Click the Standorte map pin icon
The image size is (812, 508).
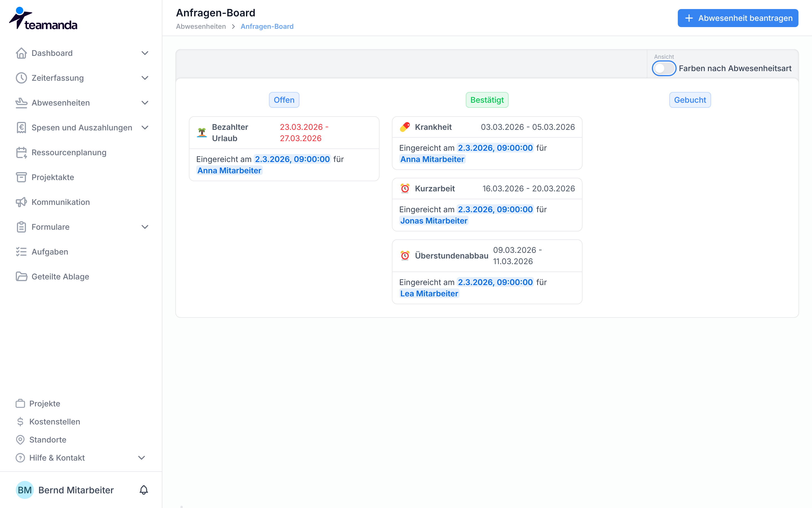[20, 440]
